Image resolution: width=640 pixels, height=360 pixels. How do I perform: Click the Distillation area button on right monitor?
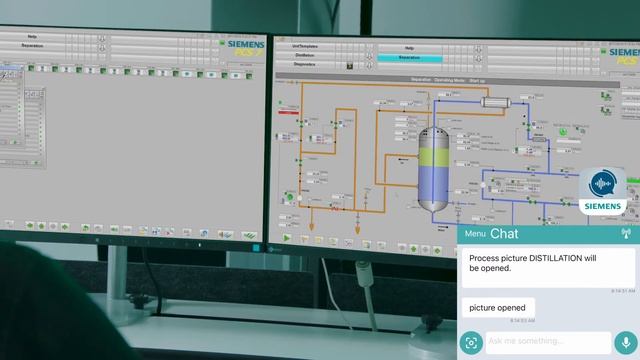coord(304,55)
